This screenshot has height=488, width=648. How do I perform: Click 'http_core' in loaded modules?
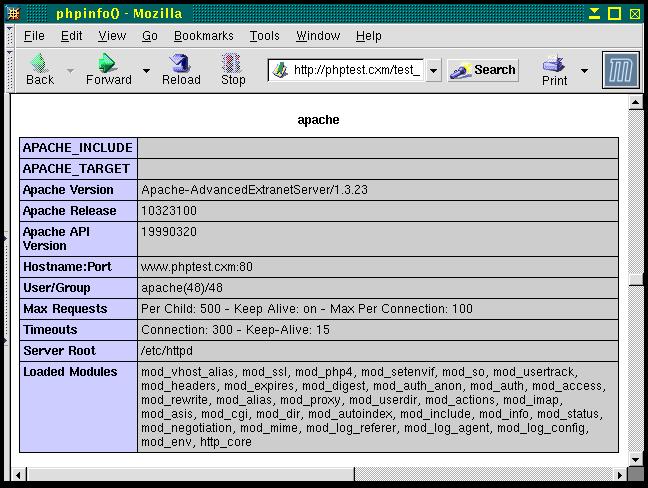pyautogui.click(x=226, y=443)
